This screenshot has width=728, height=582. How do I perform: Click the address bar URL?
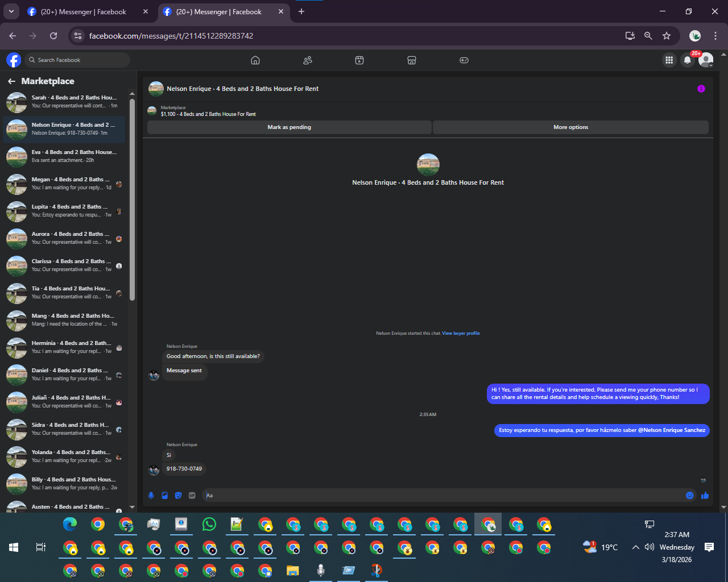click(171, 36)
